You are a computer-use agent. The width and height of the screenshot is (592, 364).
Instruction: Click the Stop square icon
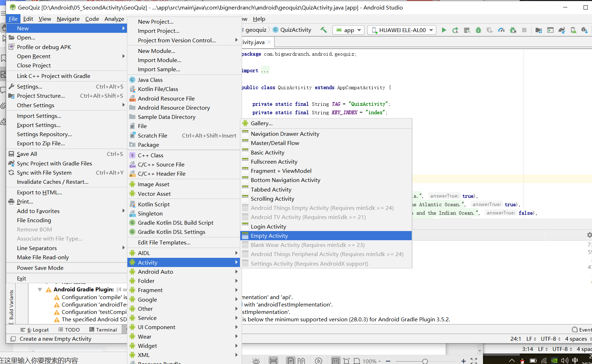point(524,30)
